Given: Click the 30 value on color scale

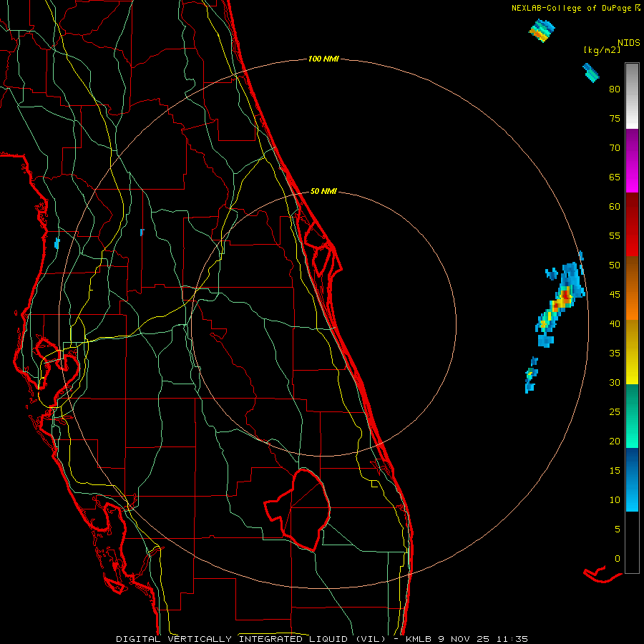Looking at the screenshot, I should 615,383.
